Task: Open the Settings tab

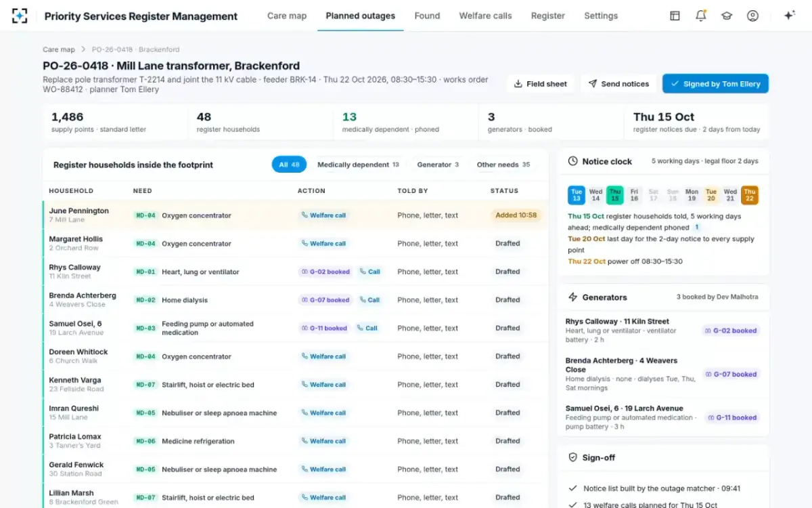Action: [601, 16]
